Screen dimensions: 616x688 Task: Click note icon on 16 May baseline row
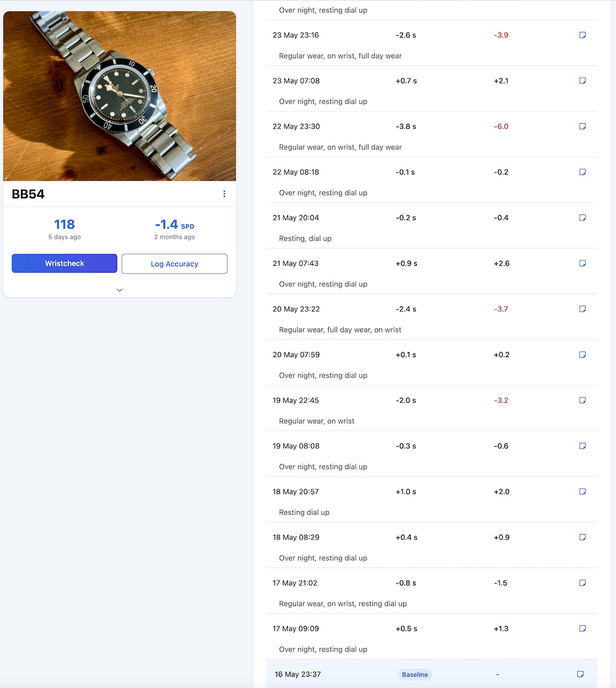[x=581, y=675]
